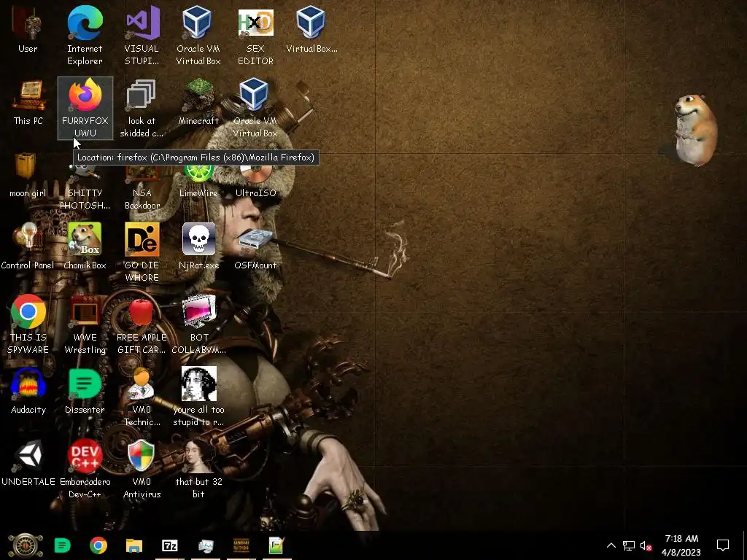Launch Internet Explorer (Edge) shortcut
The height and width of the screenshot is (560, 747).
coord(85,36)
